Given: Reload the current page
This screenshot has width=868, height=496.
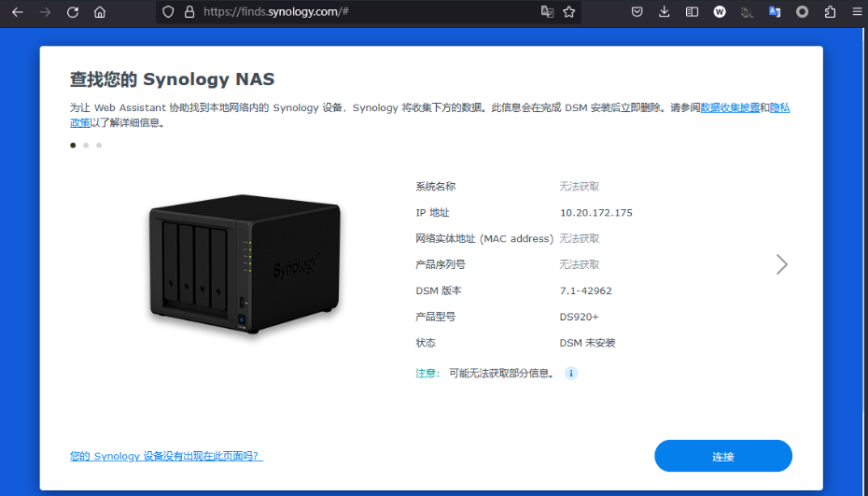Looking at the screenshot, I should tap(73, 12).
